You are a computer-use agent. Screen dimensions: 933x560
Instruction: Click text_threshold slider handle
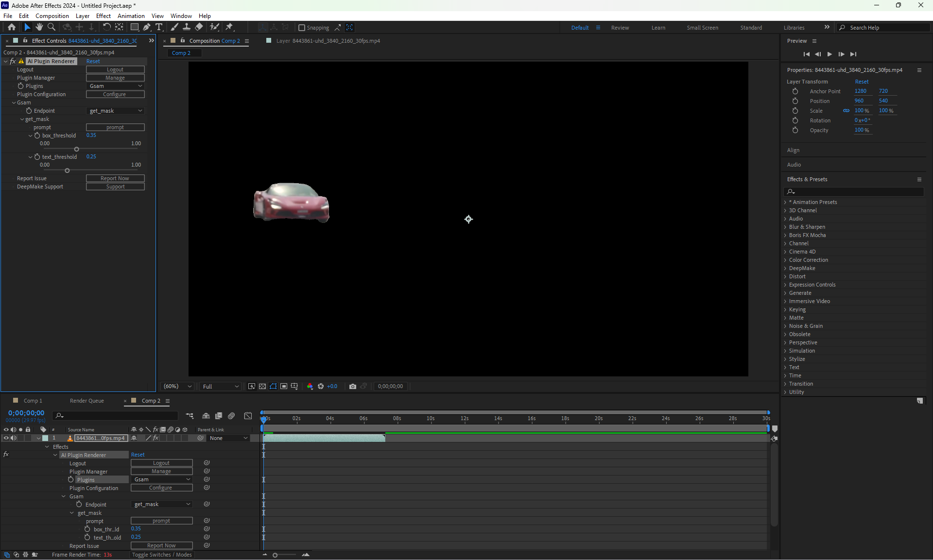(67, 170)
